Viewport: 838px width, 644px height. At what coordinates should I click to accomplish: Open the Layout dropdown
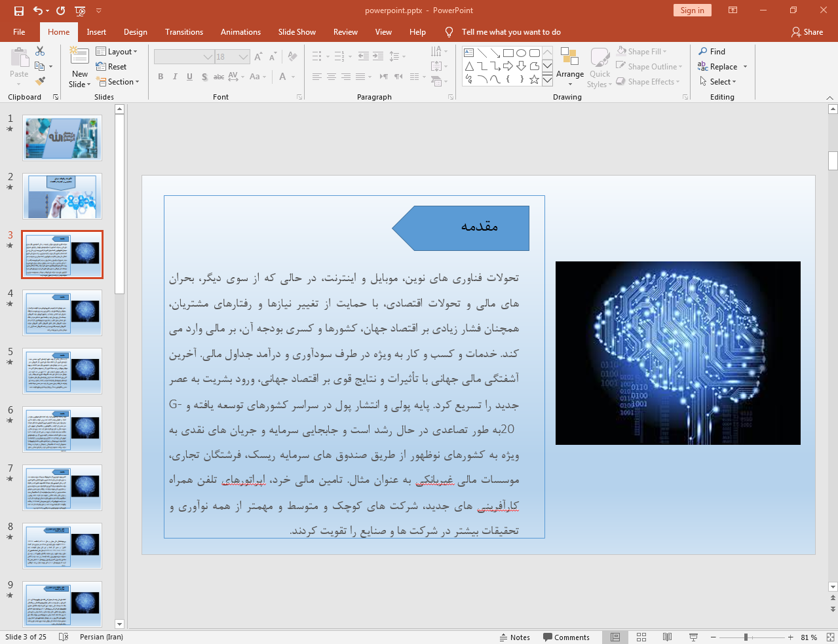117,52
